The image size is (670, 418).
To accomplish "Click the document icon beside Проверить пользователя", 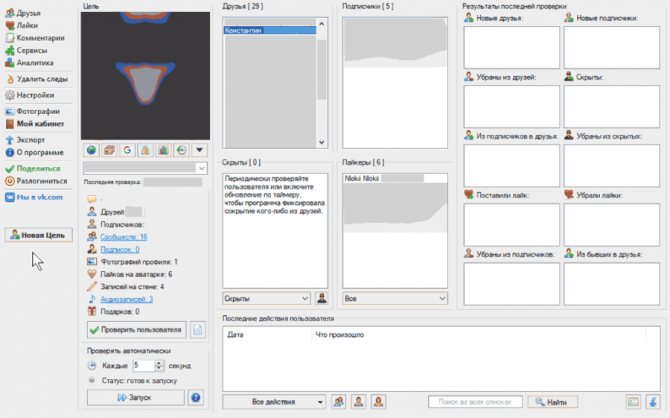I will (197, 330).
